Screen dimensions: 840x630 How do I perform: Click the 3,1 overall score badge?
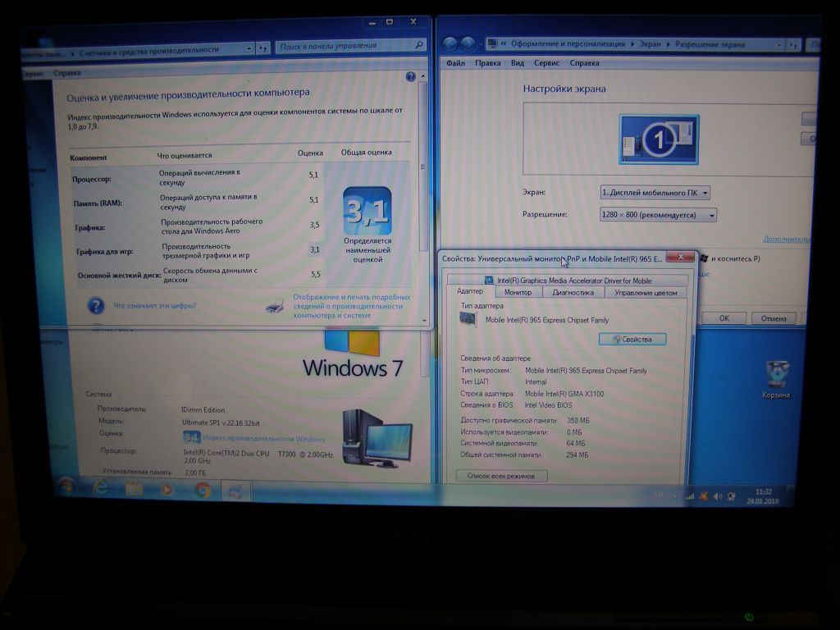click(367, 211)
